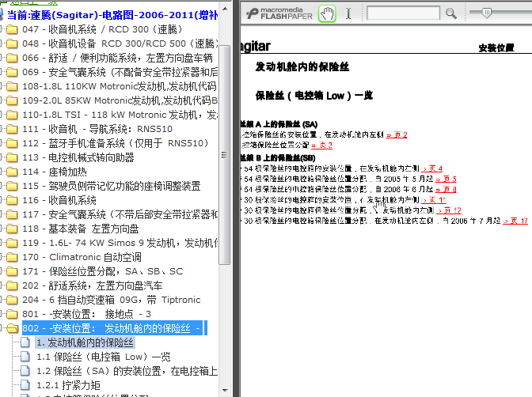Click folder icon of 108-1.8L 110KW
This screenshot has width=532, height=397.
(12, 87)
